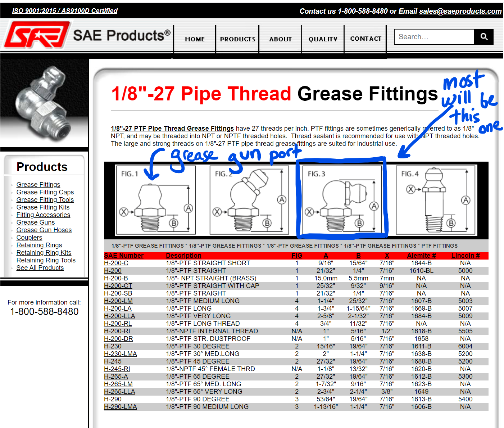Open part number H-265-A

116,377
